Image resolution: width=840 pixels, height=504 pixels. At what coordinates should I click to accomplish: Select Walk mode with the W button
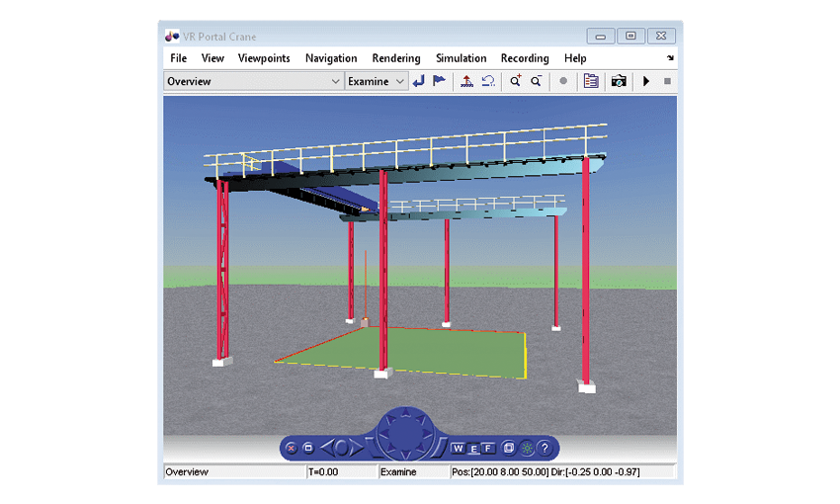click(458, 449)
